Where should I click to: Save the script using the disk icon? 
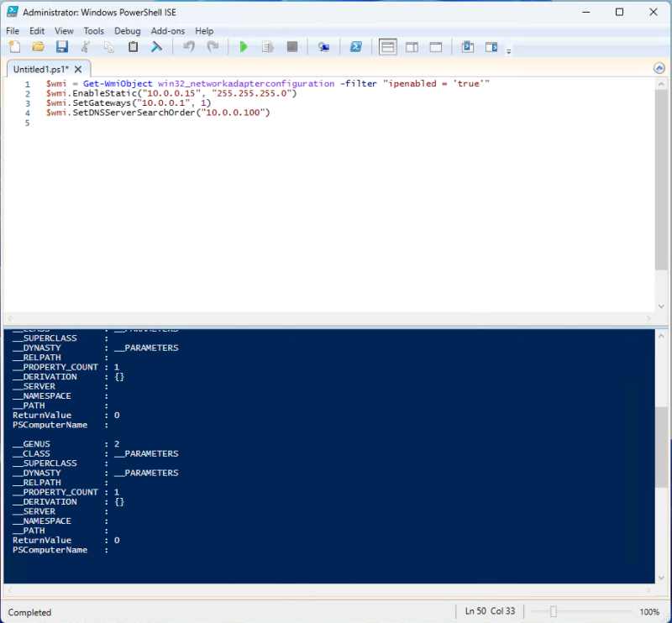(x=61, y=46)
